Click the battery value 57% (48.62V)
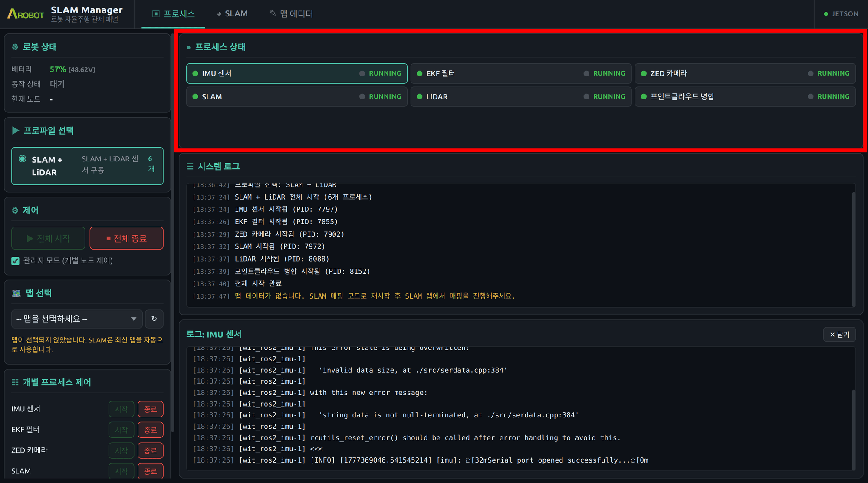This screenshot has width=868, height=483. tap(72, 69)
